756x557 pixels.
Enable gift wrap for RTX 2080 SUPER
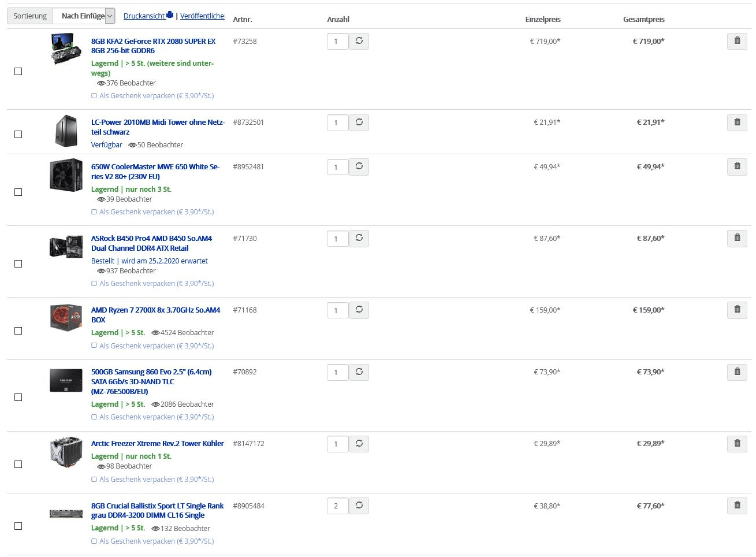(94, 96)
